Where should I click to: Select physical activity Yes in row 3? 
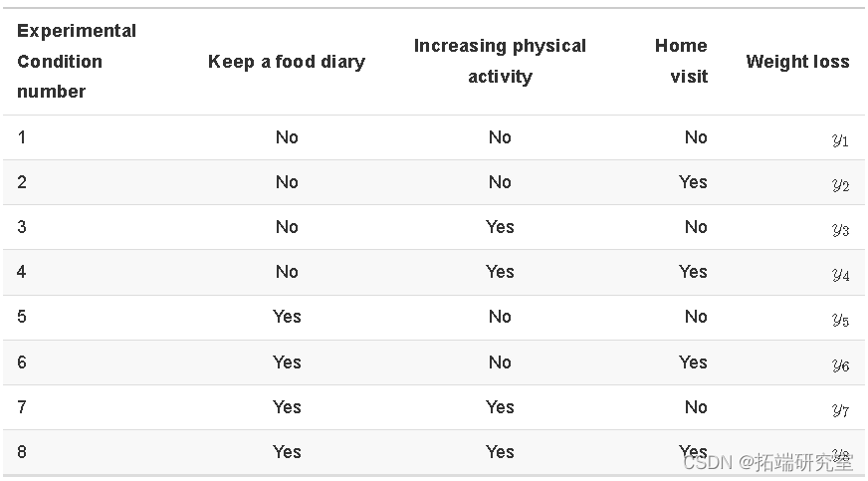500,227
